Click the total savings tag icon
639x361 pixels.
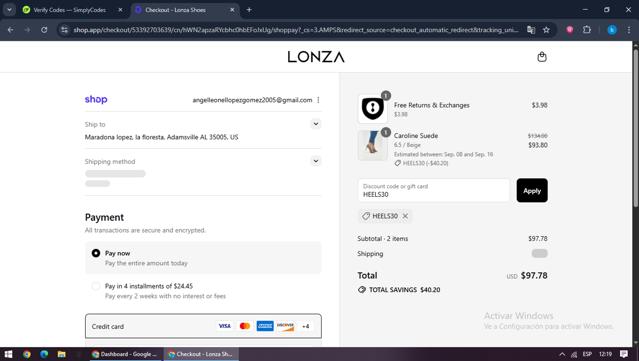pyautogui.click(x=361, y=290)
